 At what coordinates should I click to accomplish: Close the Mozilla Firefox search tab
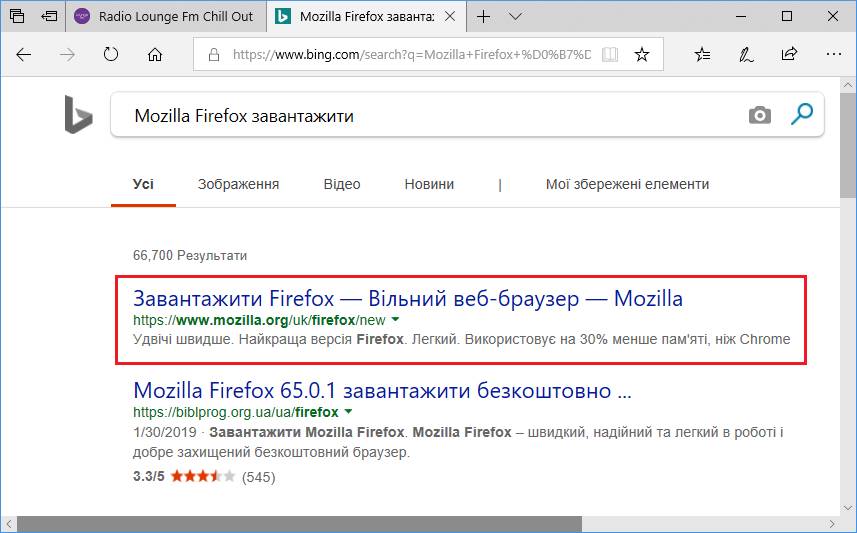coord(450,16)
